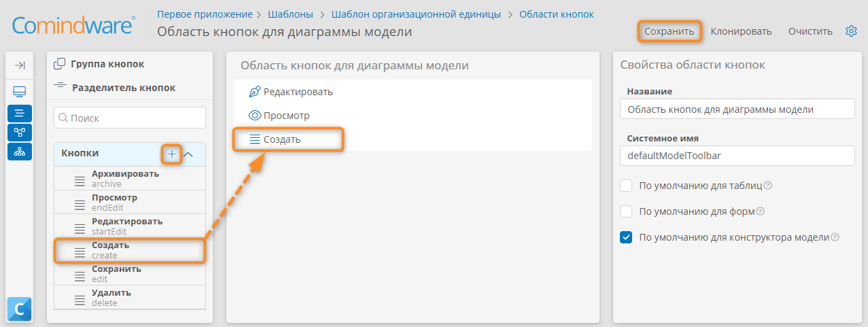Add new button with plus icon

coord(172,154)
